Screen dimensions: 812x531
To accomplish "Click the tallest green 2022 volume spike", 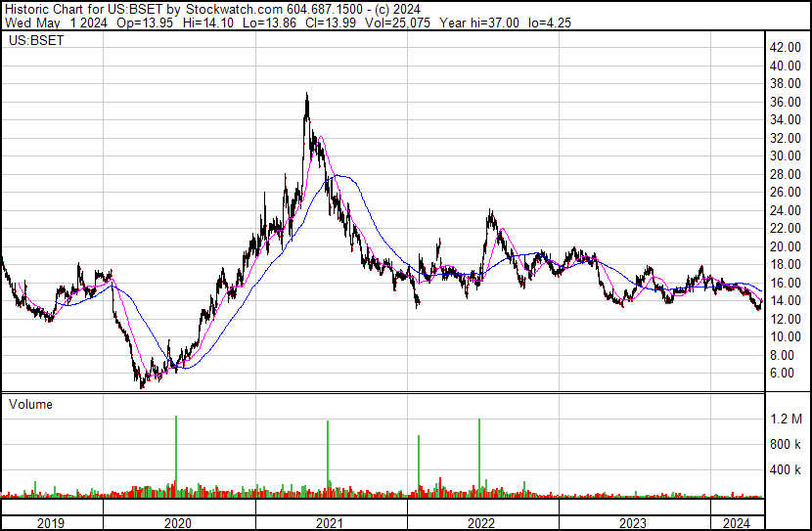I will [479, 457].
